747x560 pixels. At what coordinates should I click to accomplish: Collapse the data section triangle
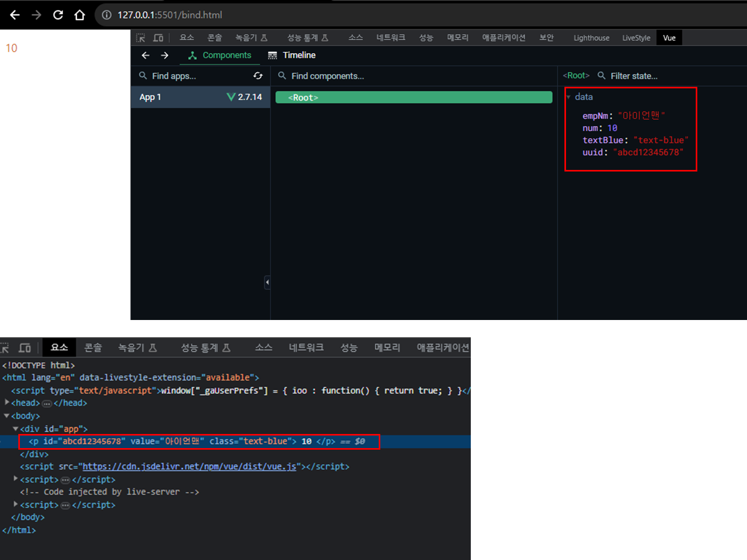point(568,97)
